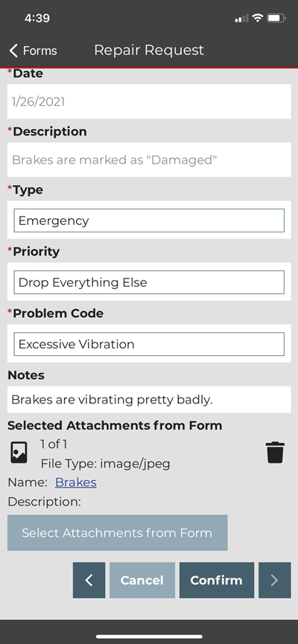Tap the Description field about Damaged brakes
Screen dimensions: 298x644
pos(149,160)
